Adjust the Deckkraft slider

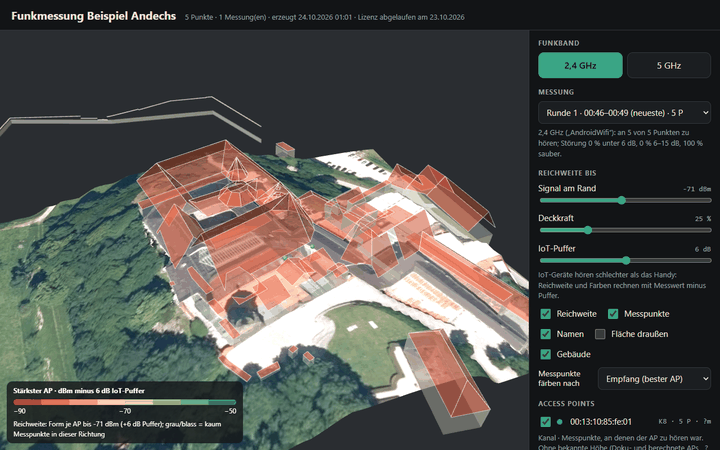tap(625, 230)
